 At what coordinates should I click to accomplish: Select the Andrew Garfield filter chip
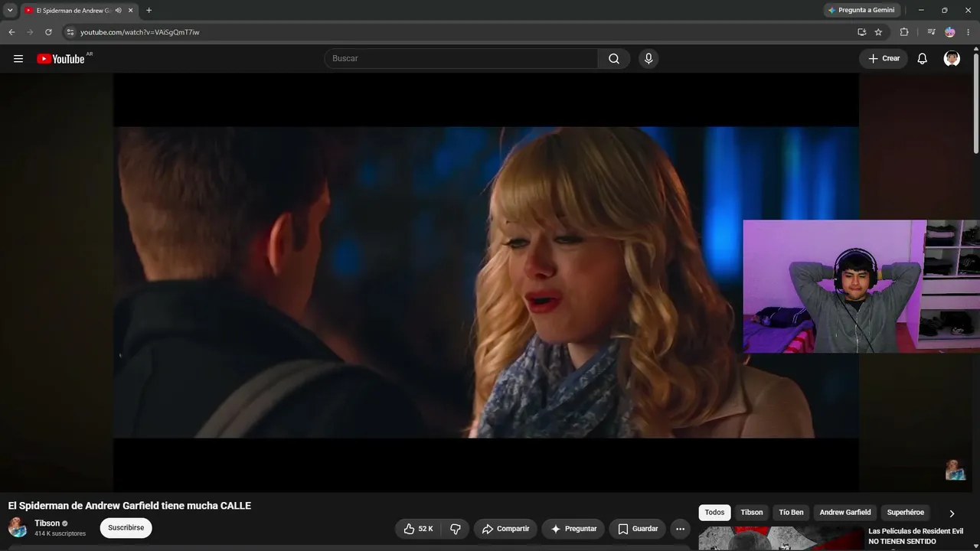click(x=845, y=513)
